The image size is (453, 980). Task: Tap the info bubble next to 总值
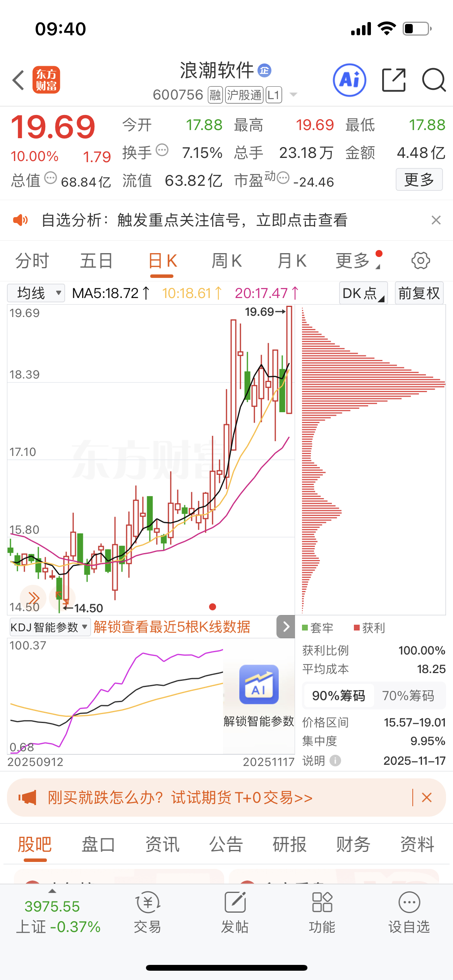[50, 178]
